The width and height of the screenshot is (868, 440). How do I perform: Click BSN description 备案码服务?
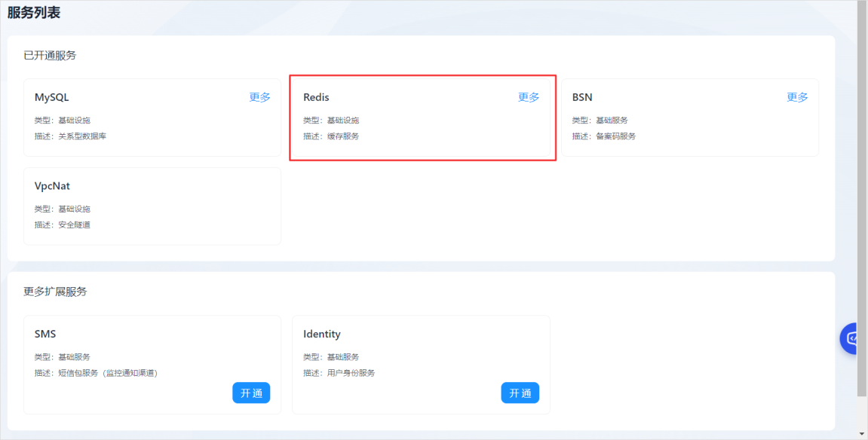tap(616, 136)
